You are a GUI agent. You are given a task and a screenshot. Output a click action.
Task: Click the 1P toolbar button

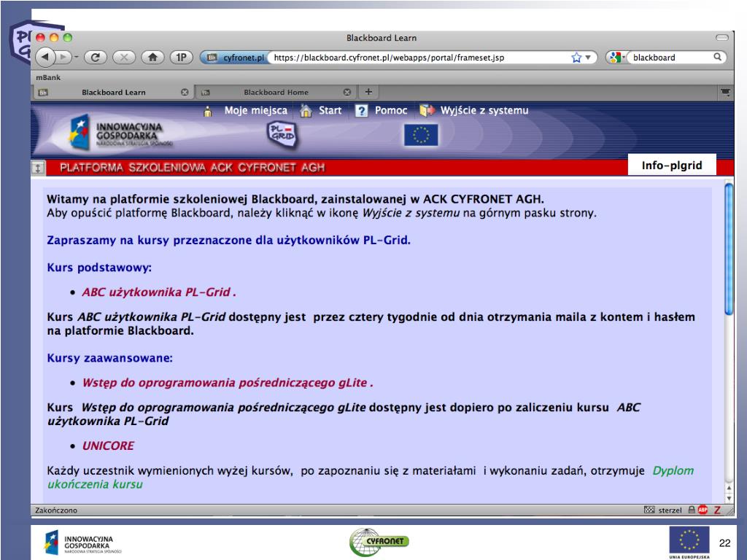pyautogui.click(x=181, y=58)
